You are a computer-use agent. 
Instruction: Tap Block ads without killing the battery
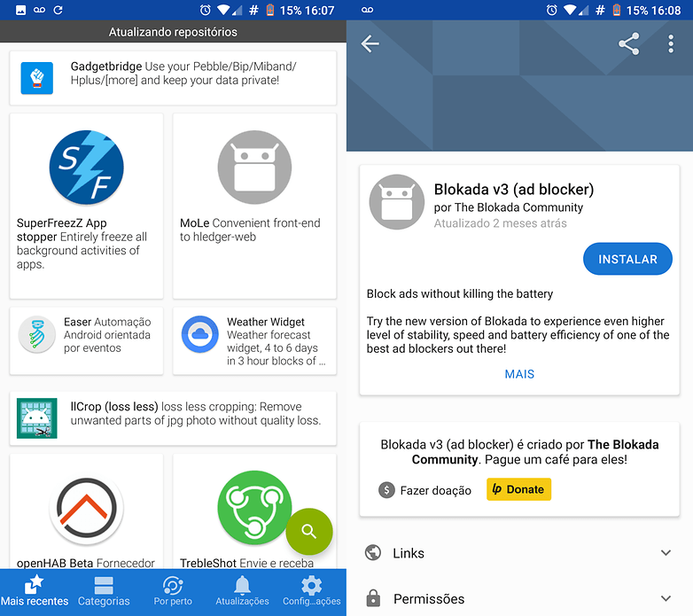(x=460, y=294)
